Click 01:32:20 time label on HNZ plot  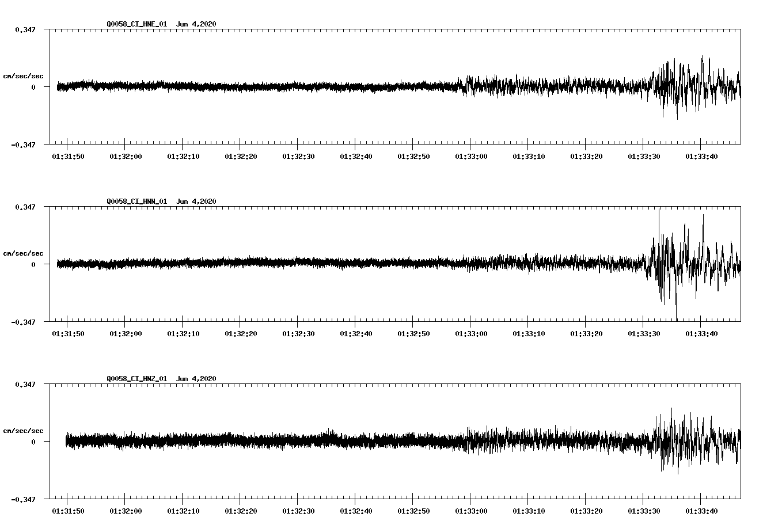click(240, 511)
